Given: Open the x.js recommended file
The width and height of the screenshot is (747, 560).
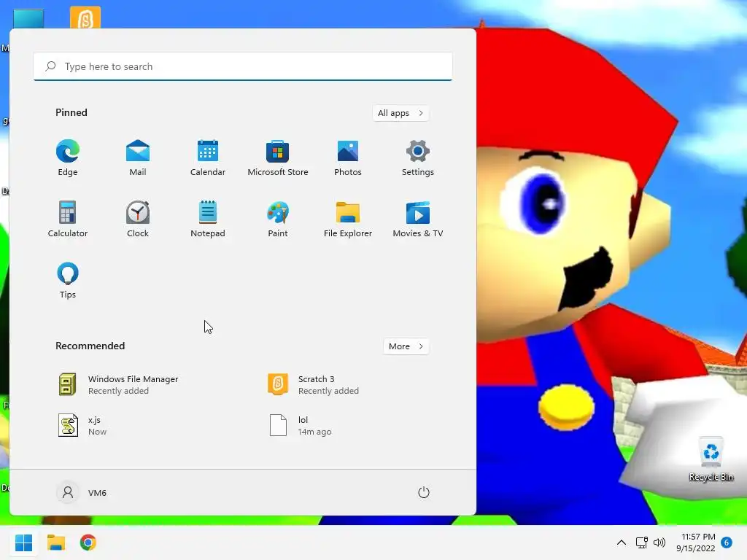Looking at the screenshot, I should pyautogui.click(x=83, y=425).
